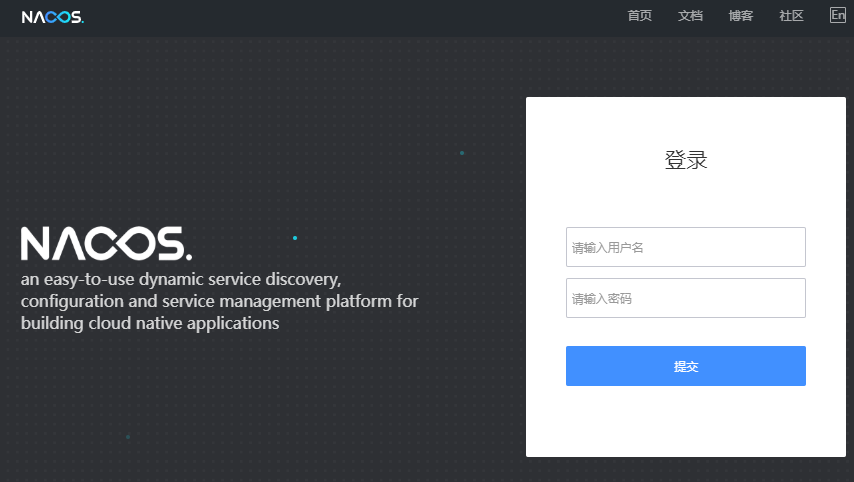Screen dimensions: 854x482
Task: Switch language with the En icon
Action: coord(837,15)
